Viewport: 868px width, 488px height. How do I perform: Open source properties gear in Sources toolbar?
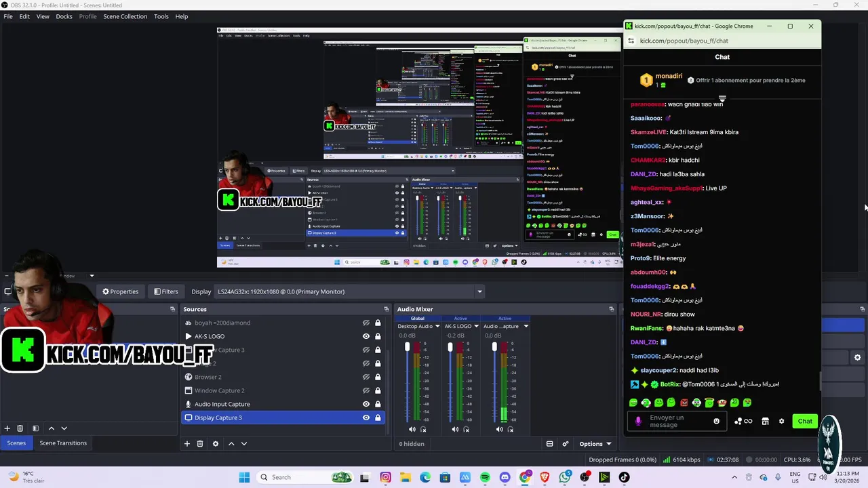click(x=216, y=444)
